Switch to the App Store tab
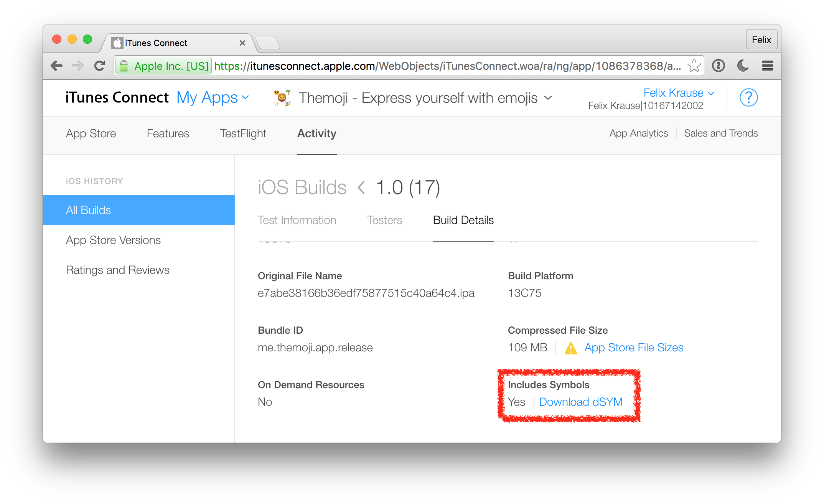 click(91, 133)
